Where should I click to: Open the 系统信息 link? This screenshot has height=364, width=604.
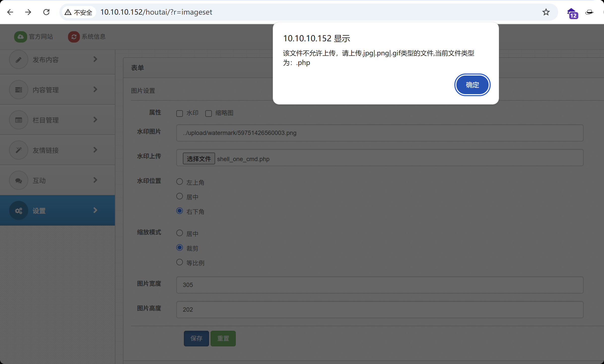click(93, 37)
